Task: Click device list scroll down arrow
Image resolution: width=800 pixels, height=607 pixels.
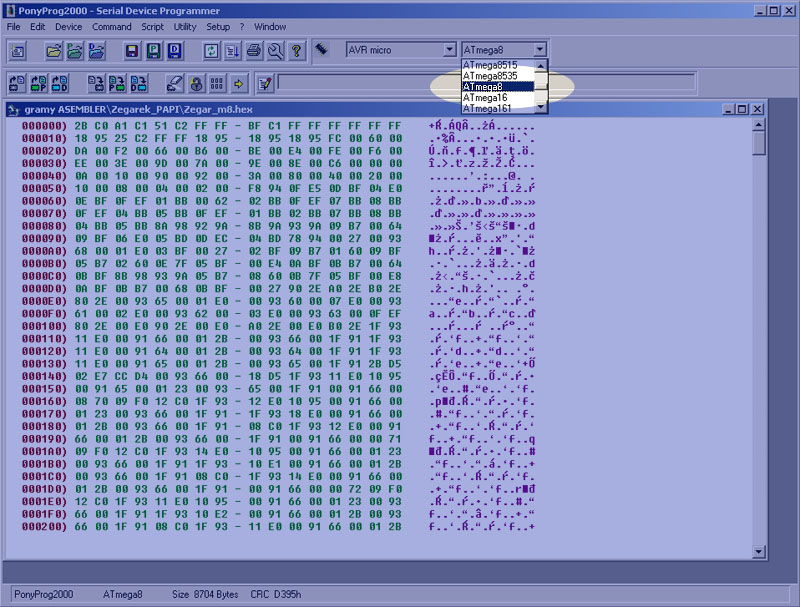Action: click(x=540, y=107)
